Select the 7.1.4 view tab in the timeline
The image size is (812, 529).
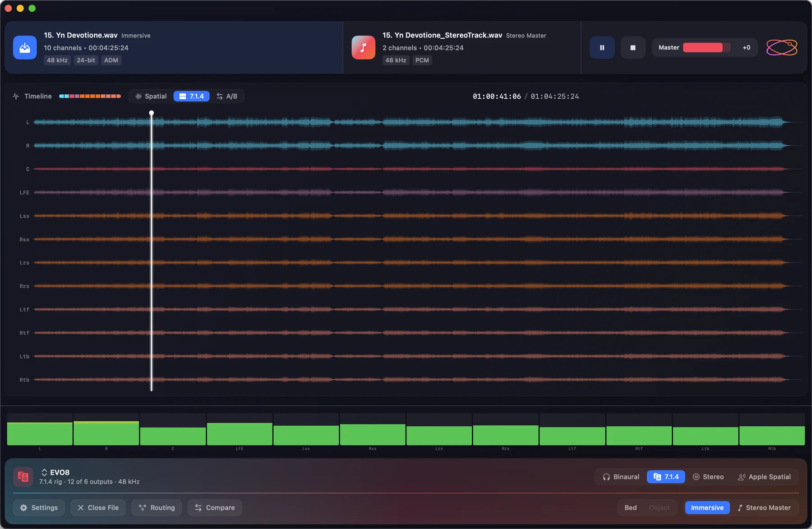pos(192,96)
